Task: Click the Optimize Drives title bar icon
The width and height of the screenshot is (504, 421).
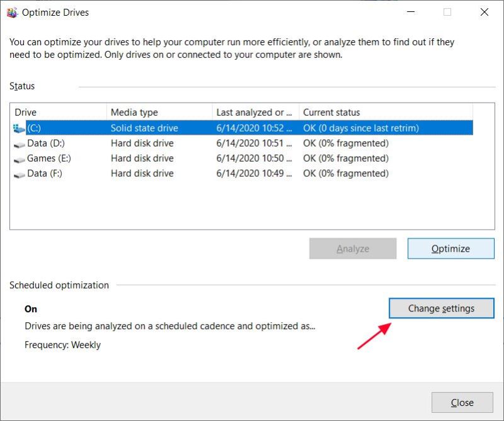Action: coord(11,12)
